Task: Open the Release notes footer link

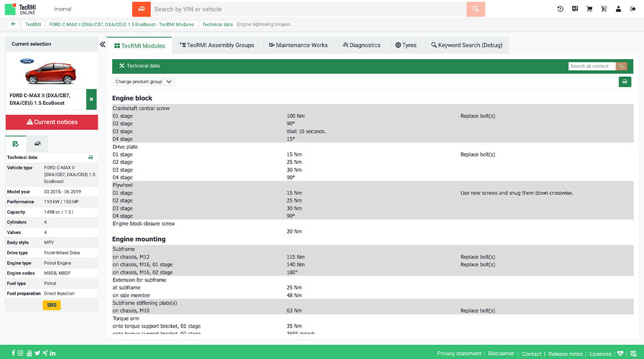Action: (x=565, y=354)
